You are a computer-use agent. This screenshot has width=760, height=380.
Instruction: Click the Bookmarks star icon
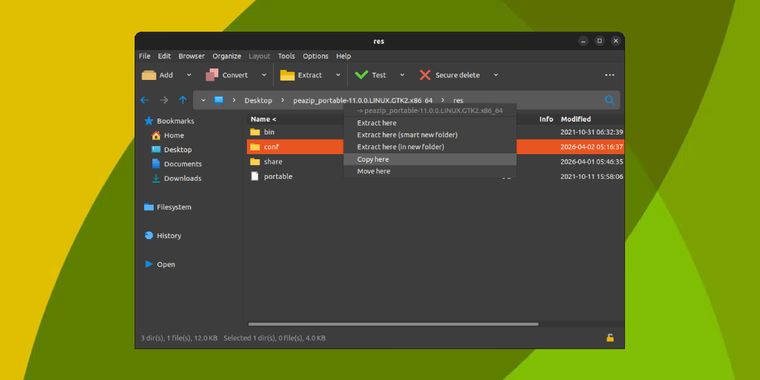click(149, 121)
